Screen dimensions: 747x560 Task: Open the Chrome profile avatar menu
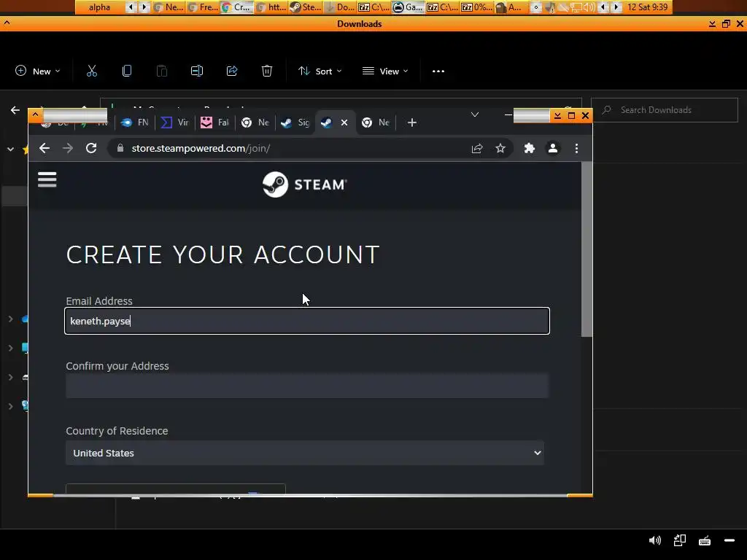(553, 149)
